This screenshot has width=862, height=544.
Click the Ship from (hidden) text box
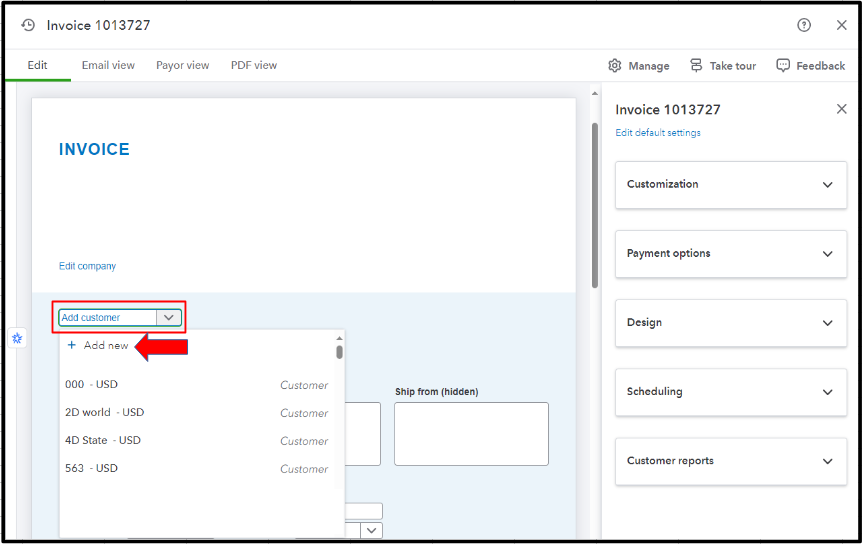point(471,434)
